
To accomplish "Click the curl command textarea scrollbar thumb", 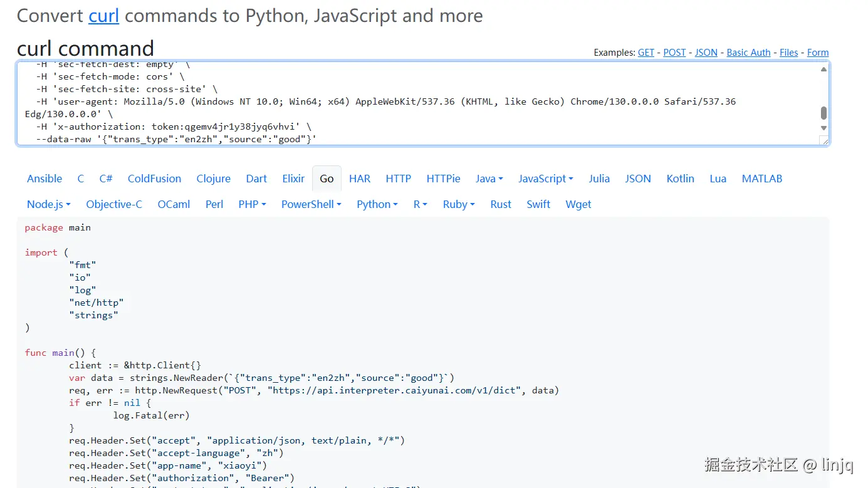I will click(x=824, y=113).
